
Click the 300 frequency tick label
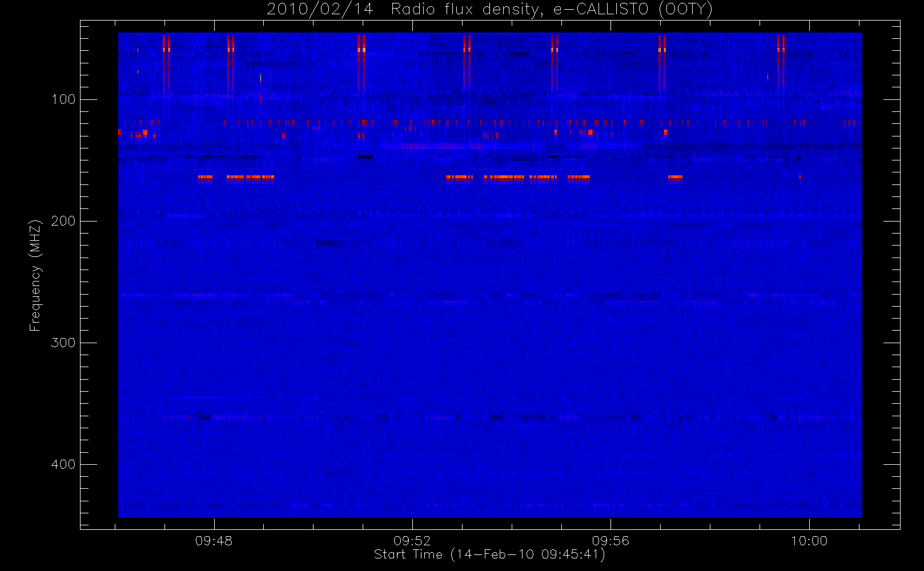[x=63, y=343]
